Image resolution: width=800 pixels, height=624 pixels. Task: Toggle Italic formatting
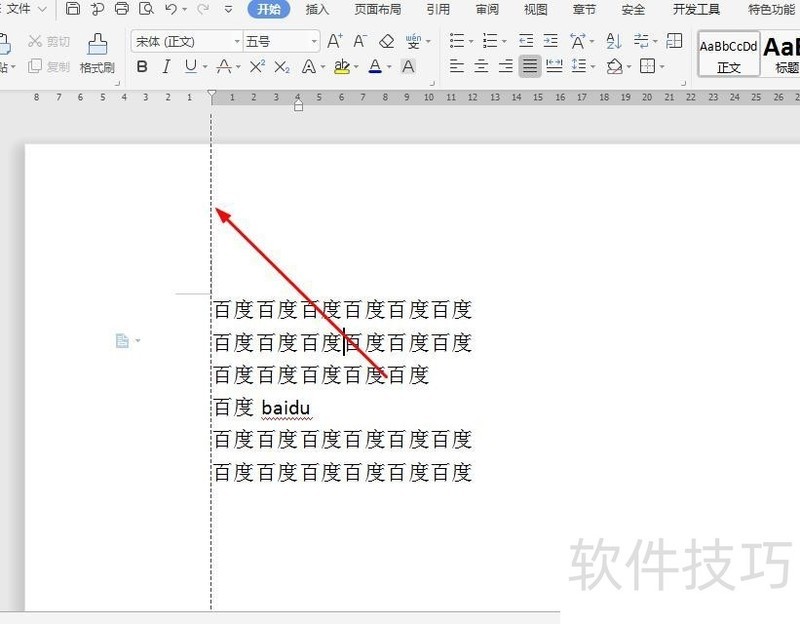[166, 66]
